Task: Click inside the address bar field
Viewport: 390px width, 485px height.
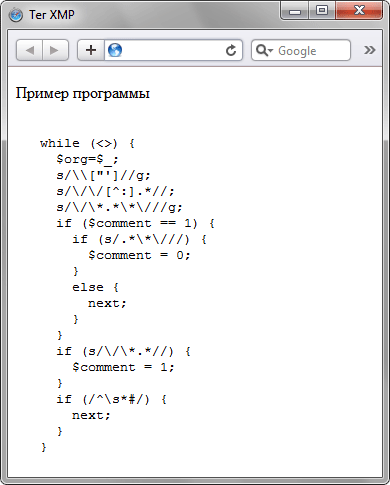Action: click(173, 50)
